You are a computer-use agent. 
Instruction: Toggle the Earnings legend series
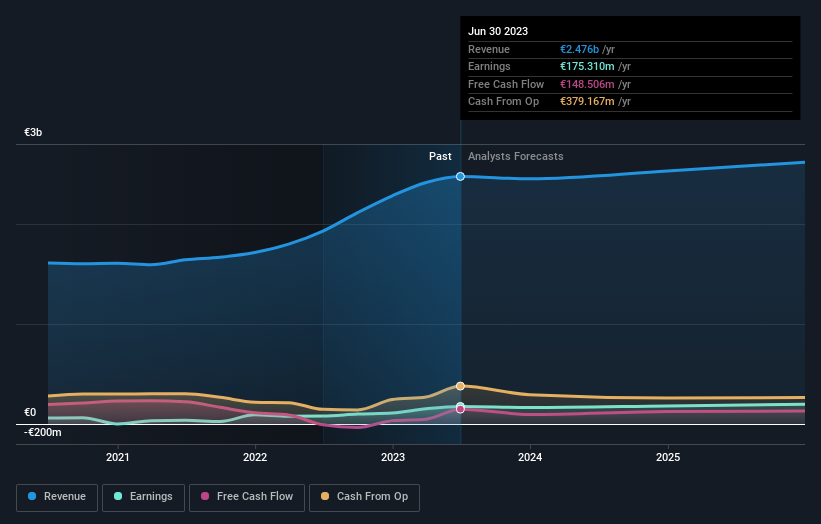(143, 497)
